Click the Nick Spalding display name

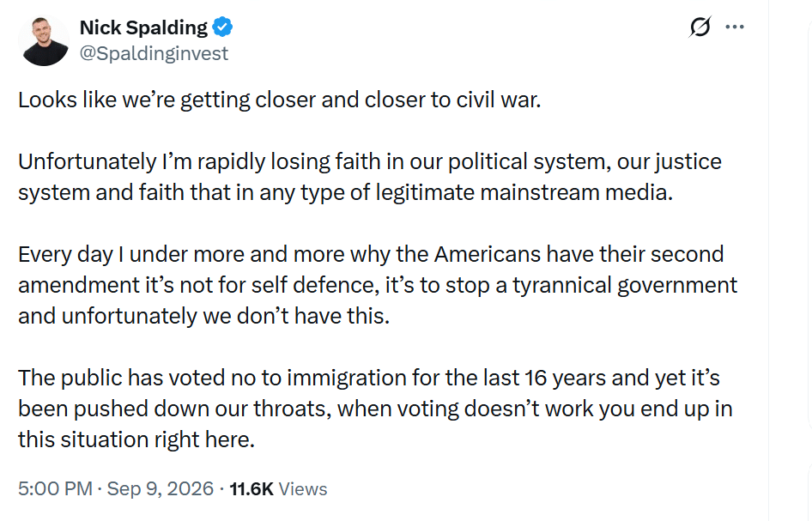tap(143, 27)
